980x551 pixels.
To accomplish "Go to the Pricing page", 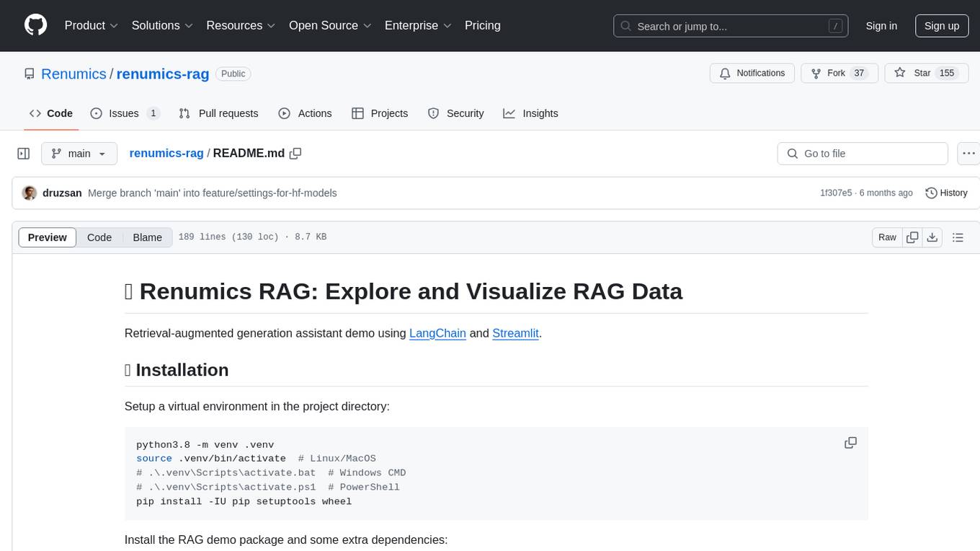I will 483,25.
